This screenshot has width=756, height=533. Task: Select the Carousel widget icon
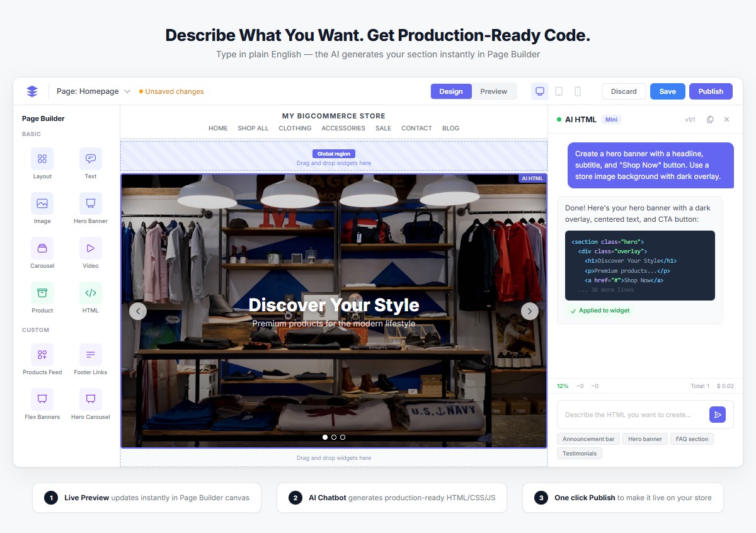42,248
